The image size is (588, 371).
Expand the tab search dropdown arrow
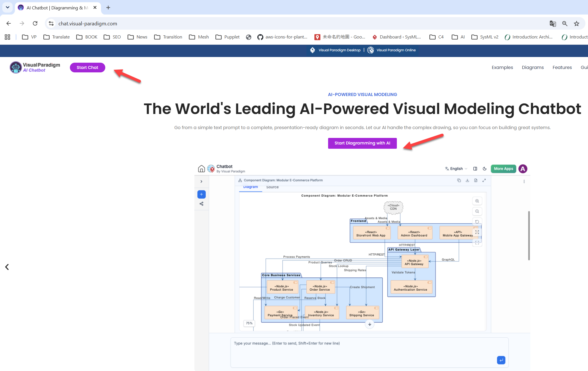tap(7, 7)
